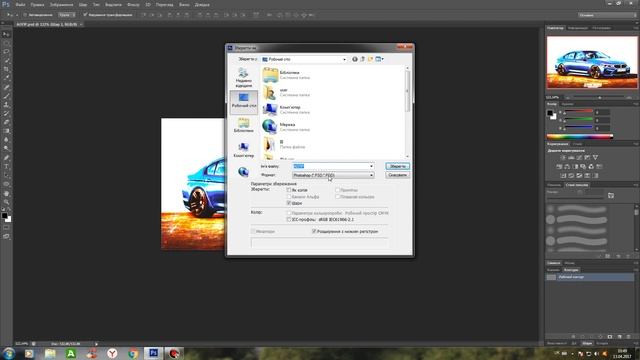The height and width of the screenshot is (360, 640).
Task: Open Yandex browser from the taskbar
Action: (112, 353)
